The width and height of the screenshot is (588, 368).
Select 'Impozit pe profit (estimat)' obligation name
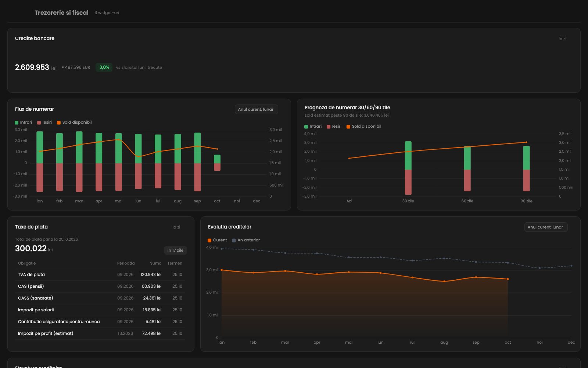click(x=46, y=333)
